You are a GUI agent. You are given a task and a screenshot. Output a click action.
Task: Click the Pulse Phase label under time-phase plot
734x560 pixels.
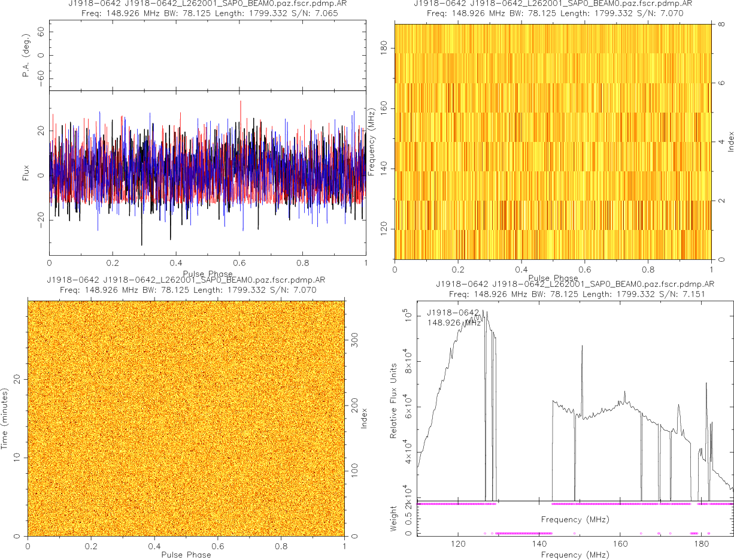(x=186, y=555)
